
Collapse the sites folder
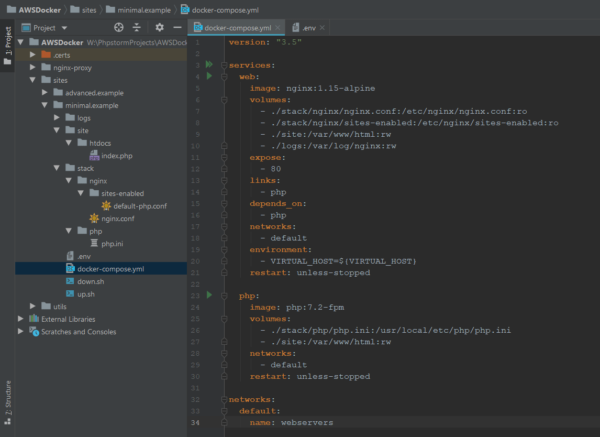(x=33, y=80)
